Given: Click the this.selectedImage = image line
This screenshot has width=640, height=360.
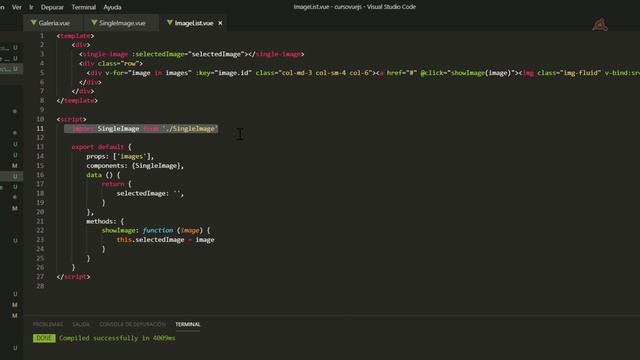Looking at the screenshot, I should pos(165,240).
